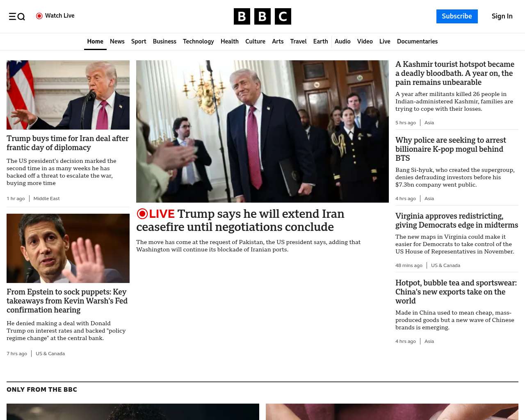Click the BBC logo

(262, 16)
